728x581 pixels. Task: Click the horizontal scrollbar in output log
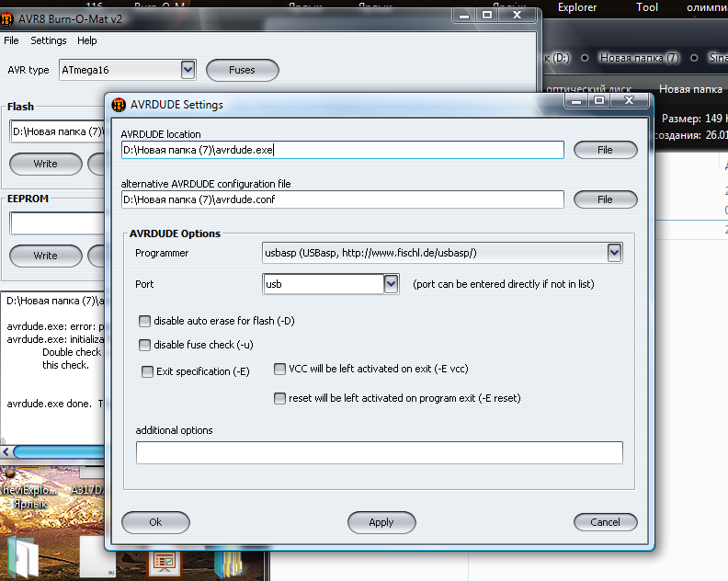(59, 452)
